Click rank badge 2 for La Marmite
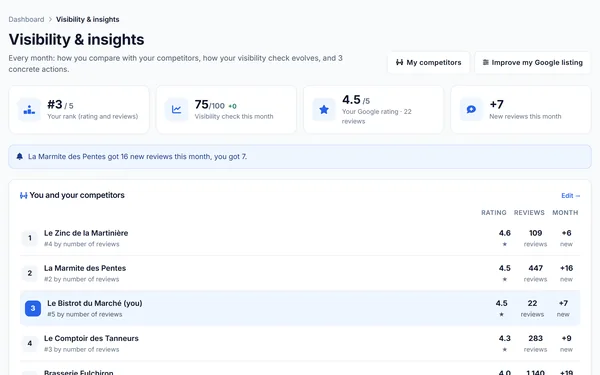 point(30,273)
